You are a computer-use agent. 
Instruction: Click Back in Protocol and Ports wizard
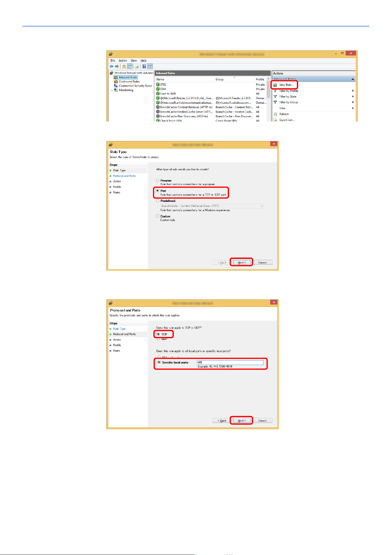coord(222,421)
